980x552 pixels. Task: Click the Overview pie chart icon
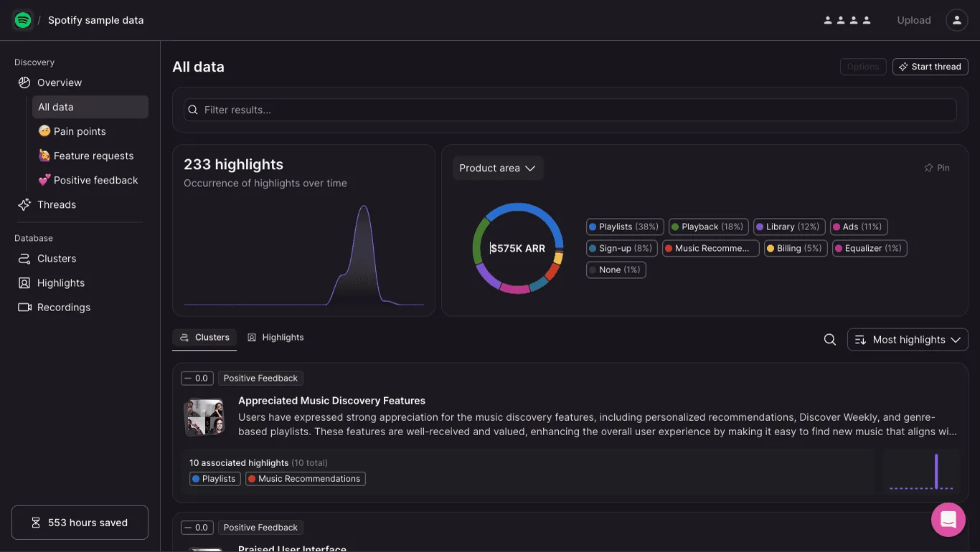click(24, 82)
